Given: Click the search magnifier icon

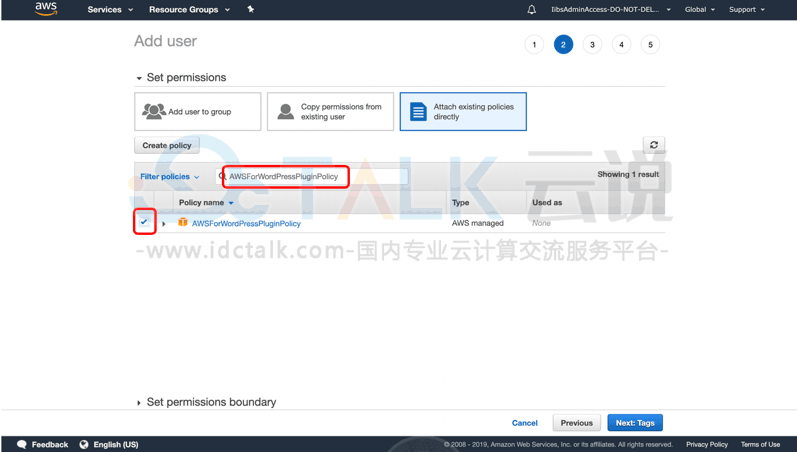Looking at the screenshot, I should [222, 176].
